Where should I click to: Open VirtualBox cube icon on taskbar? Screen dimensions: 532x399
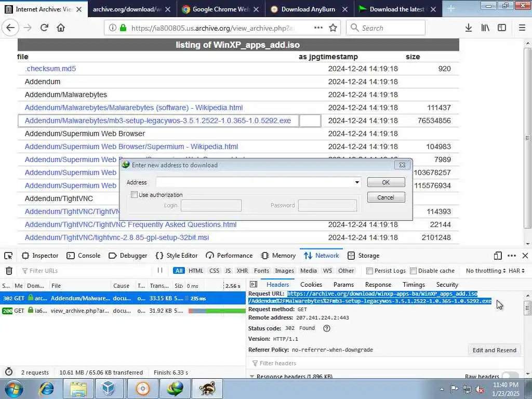pyautogui.click(x=108, y=389)
